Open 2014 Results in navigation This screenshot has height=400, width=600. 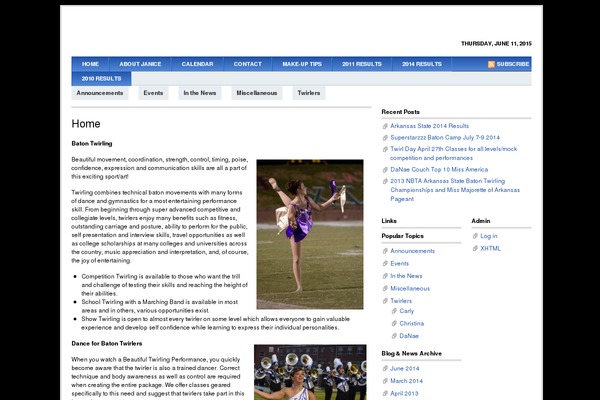tap(422, 64)
